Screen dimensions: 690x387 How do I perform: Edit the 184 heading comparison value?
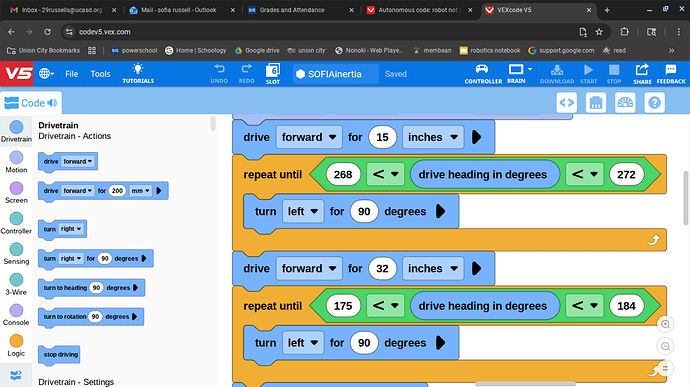coord(626,306)
